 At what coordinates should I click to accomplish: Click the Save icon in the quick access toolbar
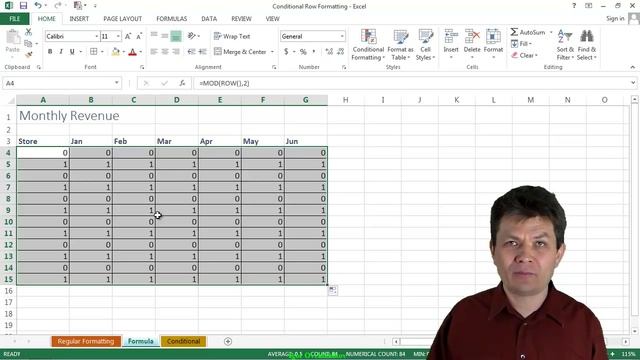coord(23,6)
